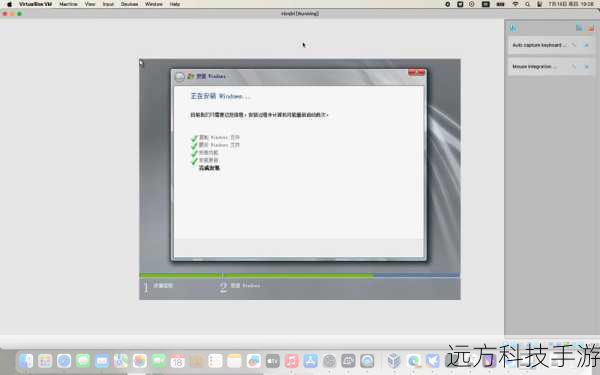This screenshot has width=600, height=375.
Task: Click the back arrow in Windows setup
Action: [180, 77]
